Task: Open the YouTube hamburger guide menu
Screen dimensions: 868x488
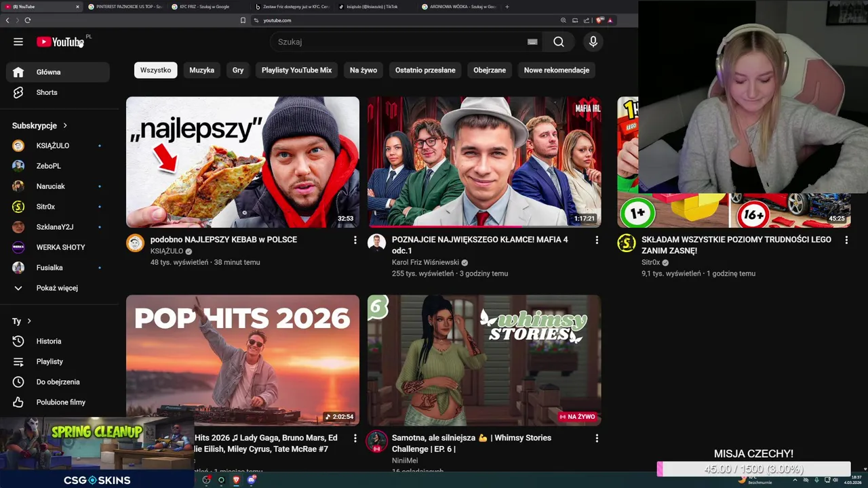Action: [x=18, y=42]
